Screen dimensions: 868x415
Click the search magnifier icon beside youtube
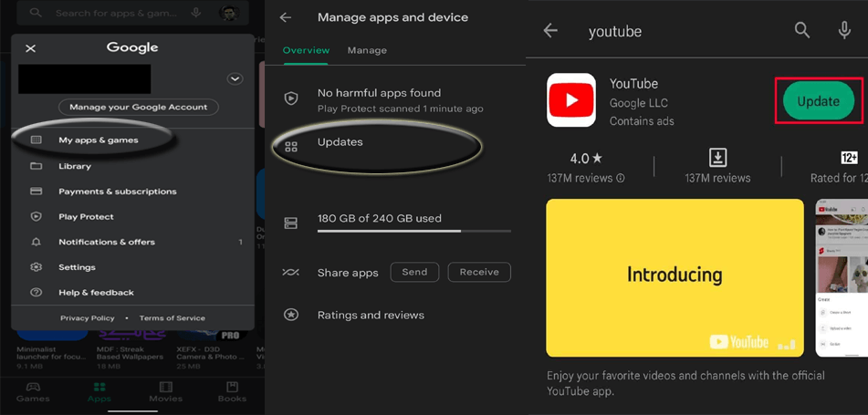[801, 31]
